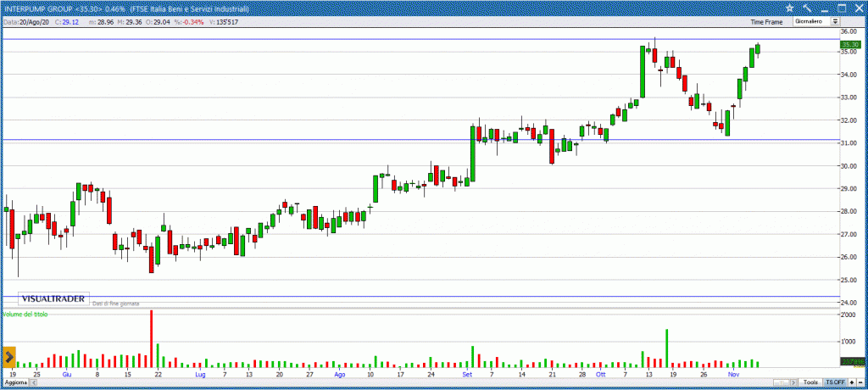This screenshot has height=390, width=868.
Task: Click the Aggiorna button
Action: [x=15, y=383]
